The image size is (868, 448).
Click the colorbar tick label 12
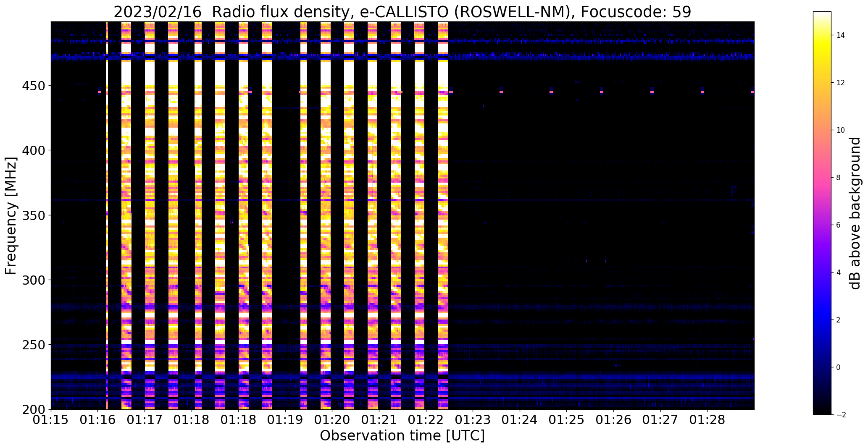(x=841, y=83)
